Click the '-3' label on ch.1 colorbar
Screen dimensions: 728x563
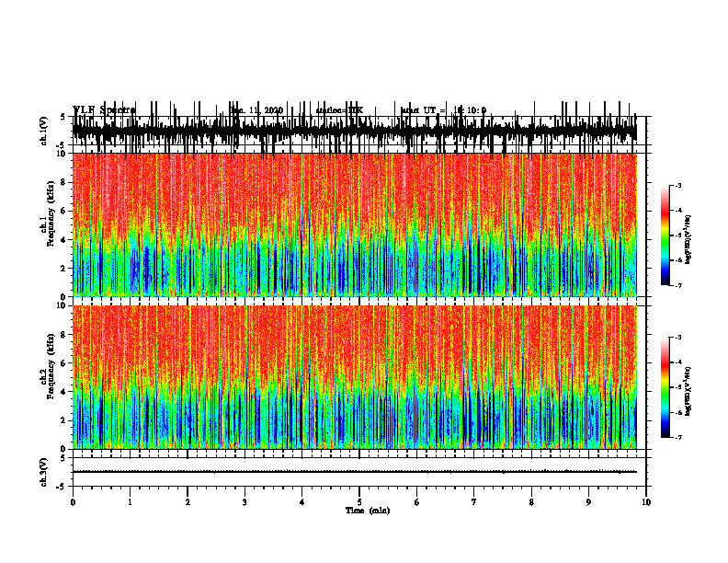pyautogui.click(x=678, y=185)
